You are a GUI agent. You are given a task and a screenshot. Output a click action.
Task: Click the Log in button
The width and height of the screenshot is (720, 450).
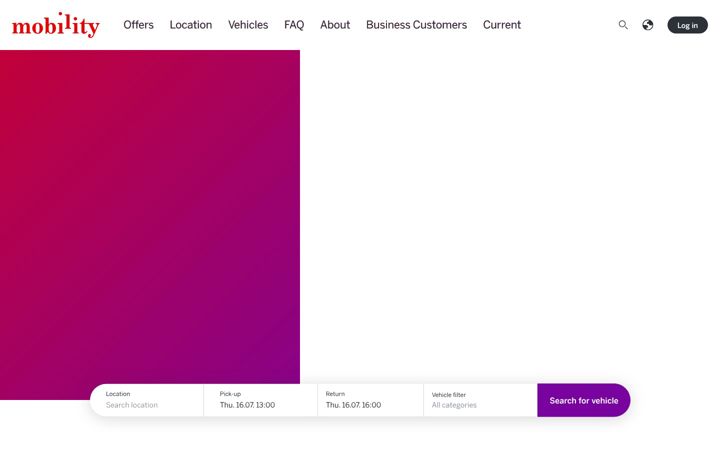(x=687, y=25)
